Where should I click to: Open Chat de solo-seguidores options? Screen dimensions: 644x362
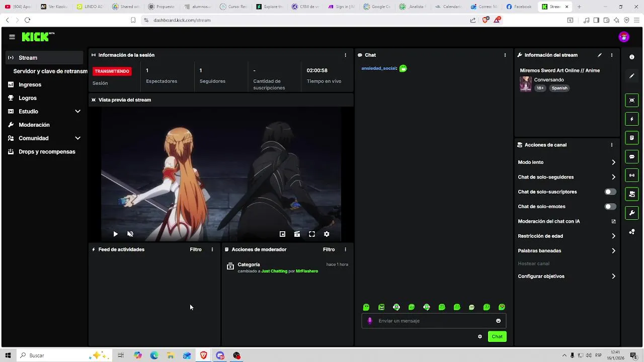pyautogui.click(x=567, y=177)
